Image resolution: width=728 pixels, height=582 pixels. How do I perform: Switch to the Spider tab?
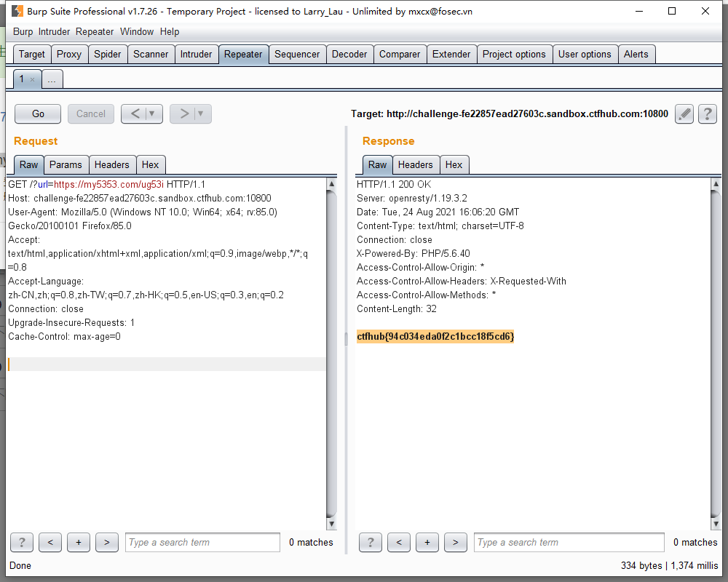coord(107,55)
